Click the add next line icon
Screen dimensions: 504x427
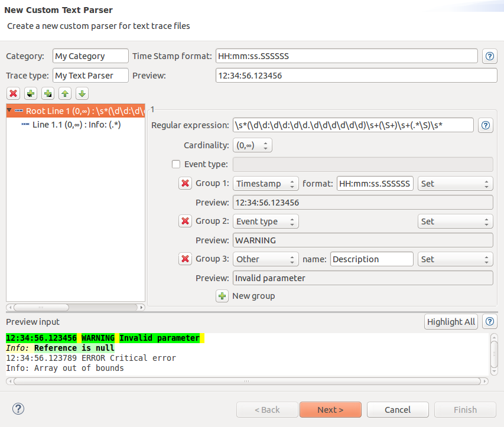(x=31, y=93)
